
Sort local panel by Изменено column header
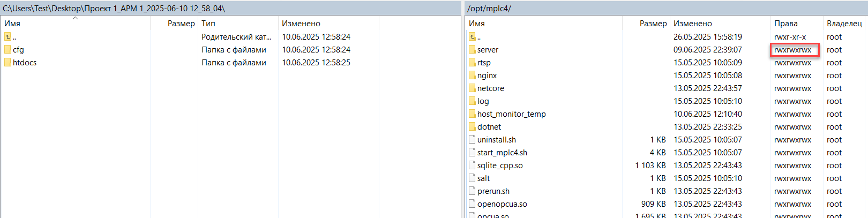tap(301, 24)
